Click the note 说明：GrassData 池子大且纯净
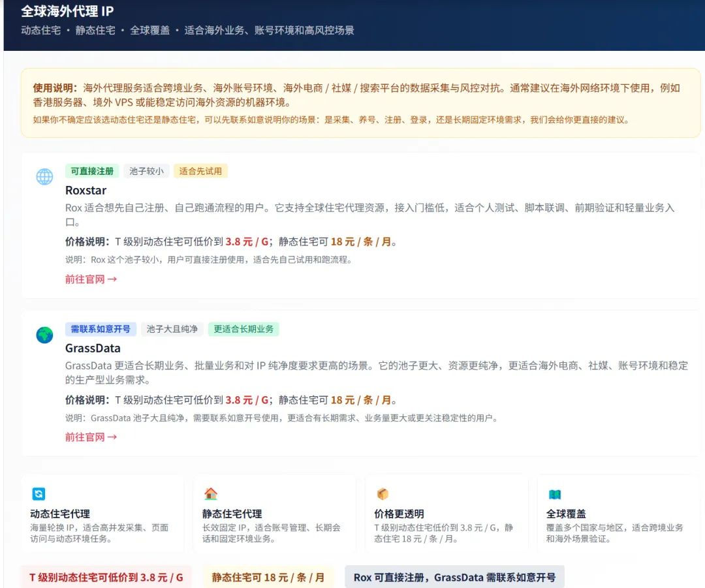 [282, 418]
